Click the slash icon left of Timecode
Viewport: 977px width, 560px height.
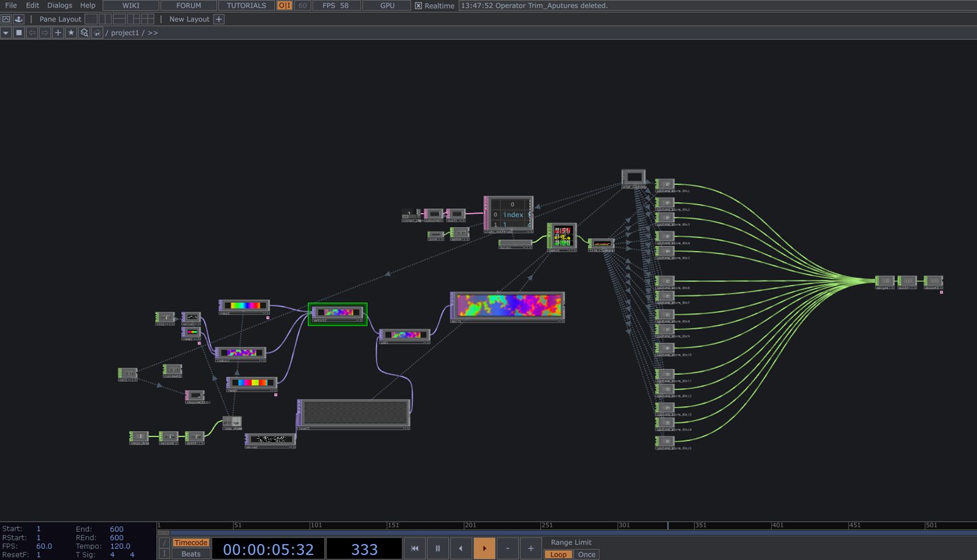coord(164,543)
